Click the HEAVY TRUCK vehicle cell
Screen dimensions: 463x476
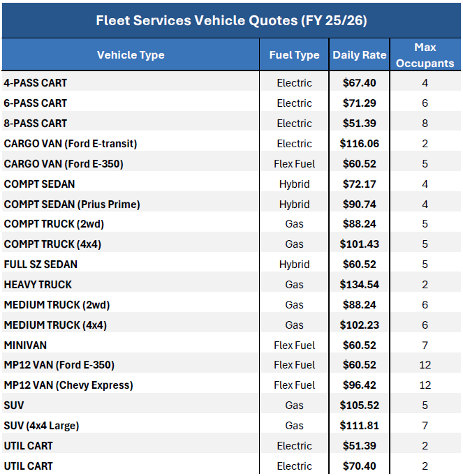pos(38,285)
